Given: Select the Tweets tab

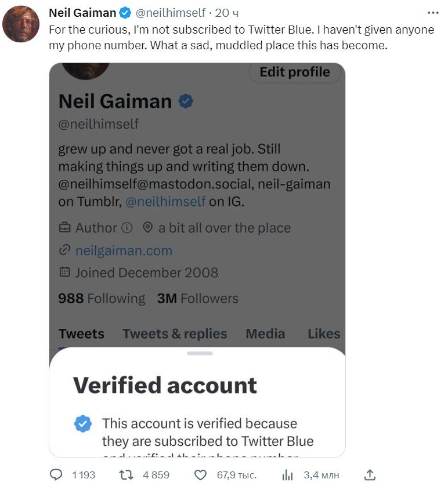Looking at the screenshot, I should (81, 333).
